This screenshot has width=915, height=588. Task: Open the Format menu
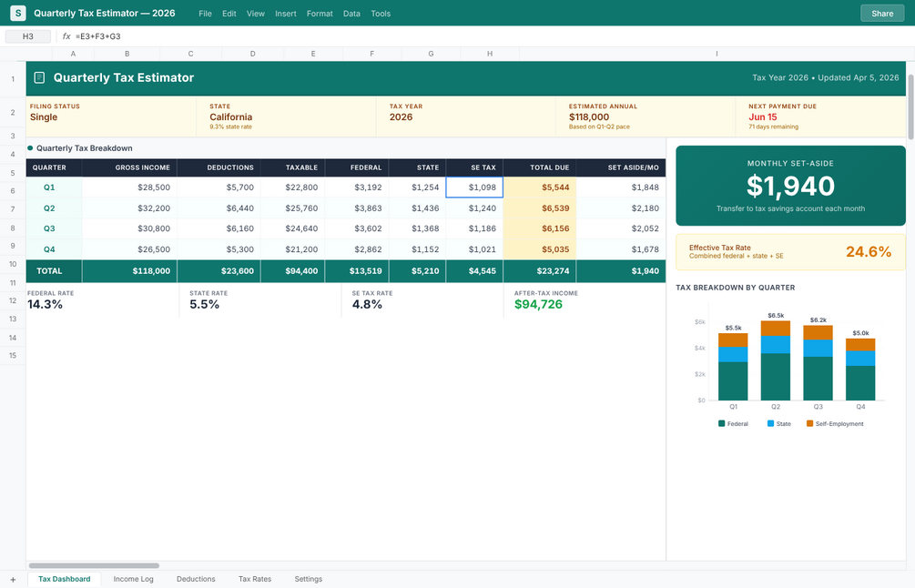(320, 14)
